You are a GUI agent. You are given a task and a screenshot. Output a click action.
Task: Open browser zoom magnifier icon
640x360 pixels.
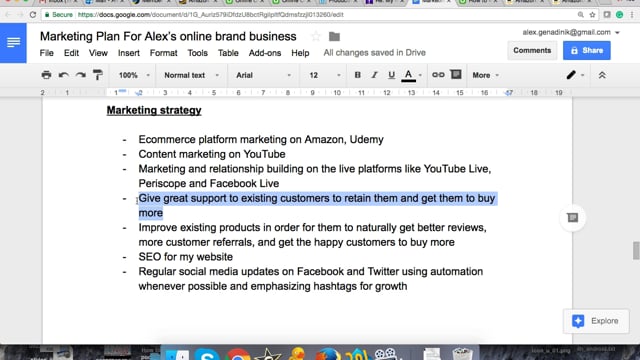580,15
